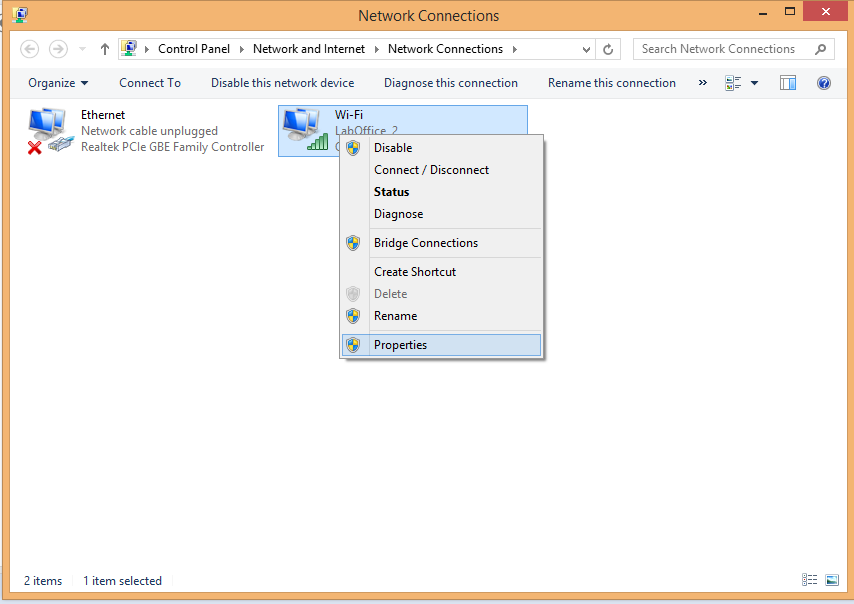Open the address bar breadcrumb dropdown

tap(585, 48)
